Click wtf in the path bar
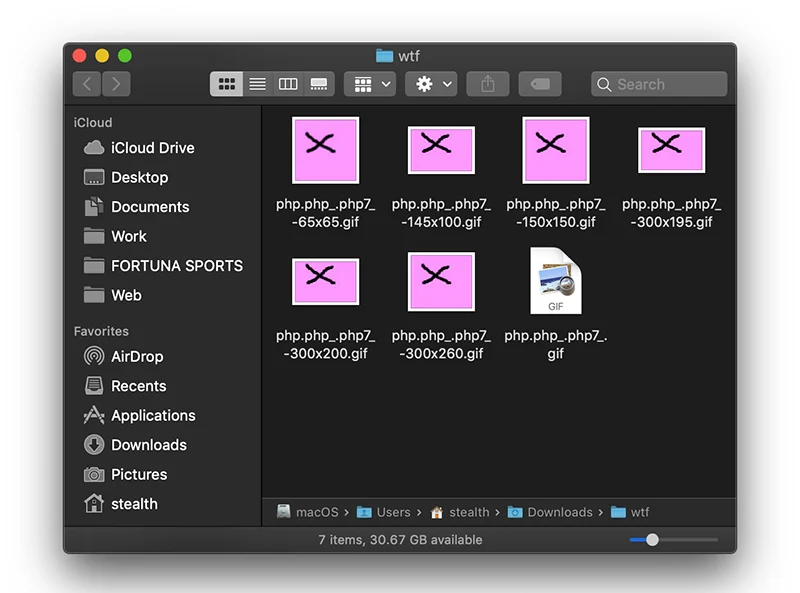Screen dimensions: 800x593 point(630,512)
